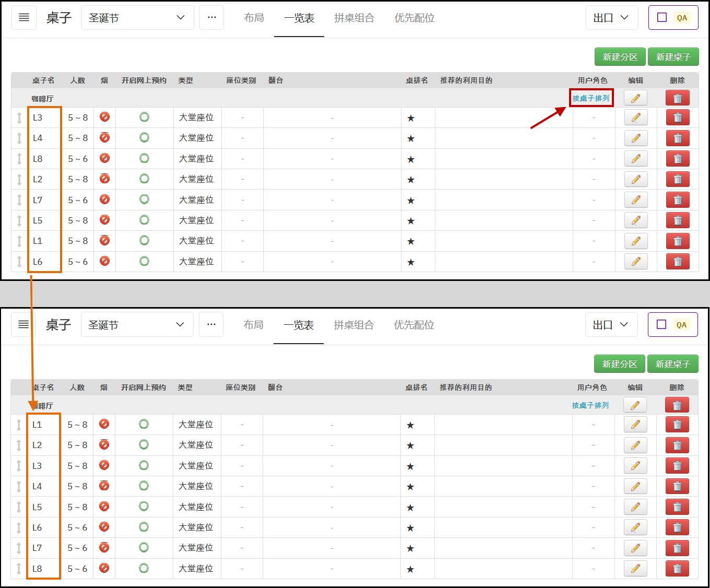Viewport: 710px width, 588px height.
Task: Open the 圣诞节 dropdown in lower panel
Action: coord(137,325)
